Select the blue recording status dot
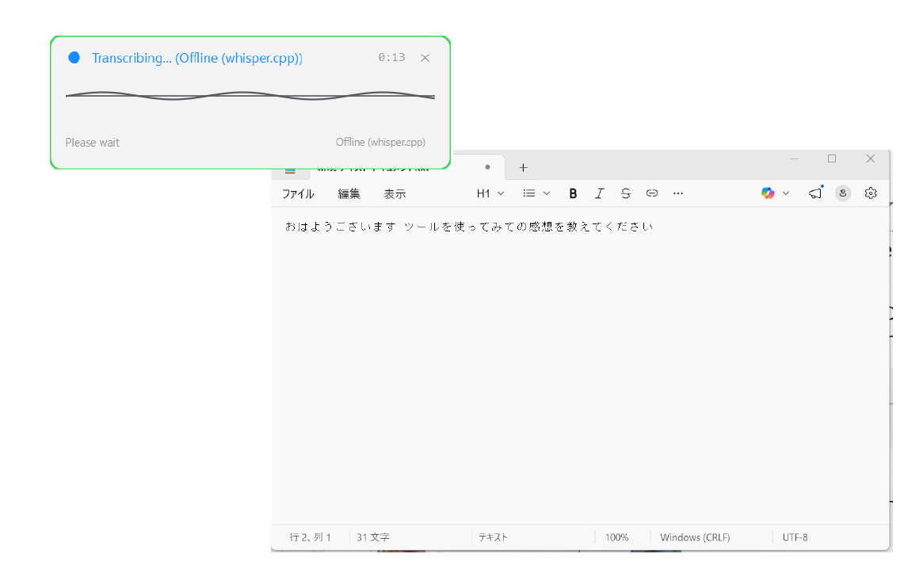This screenshot has width=908, height=588. (x=74, y=57)
